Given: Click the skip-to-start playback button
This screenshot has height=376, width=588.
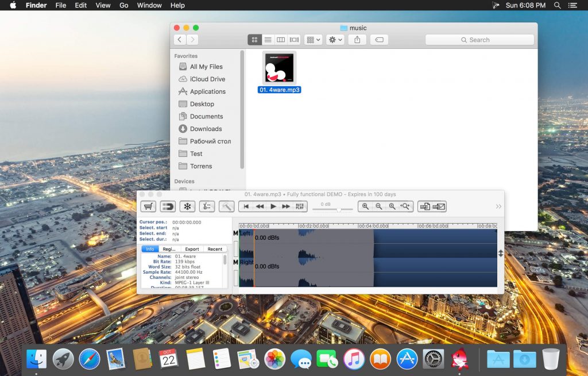Looking at the screenshot, I should click(246, 206).
